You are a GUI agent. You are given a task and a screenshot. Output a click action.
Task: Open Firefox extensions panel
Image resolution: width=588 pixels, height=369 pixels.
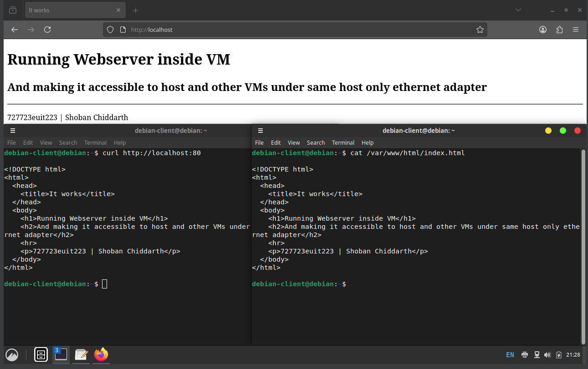coord(559,30)
